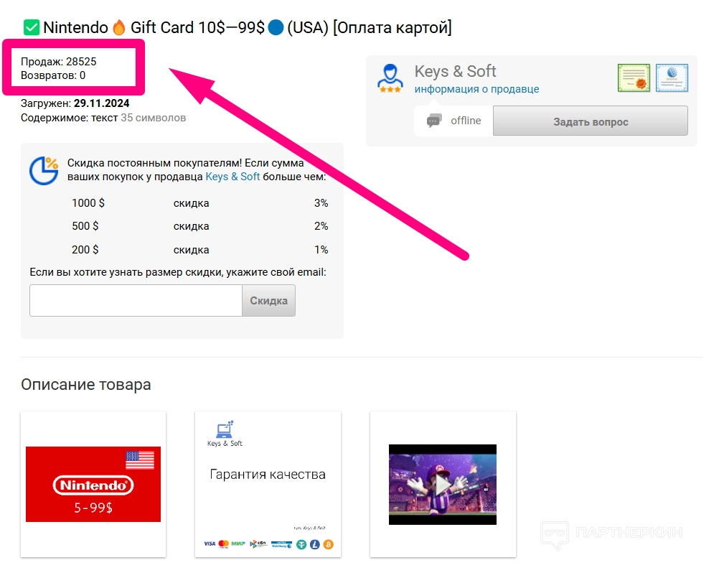Click the Скидка button
Image resolution: width=719 pixels, height=588 pixels.
268,300
